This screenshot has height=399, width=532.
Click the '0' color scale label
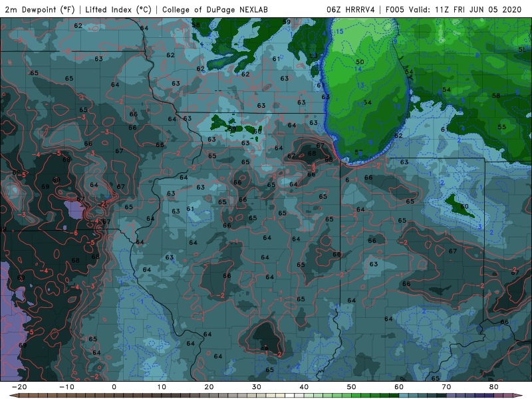pos(114,387)
